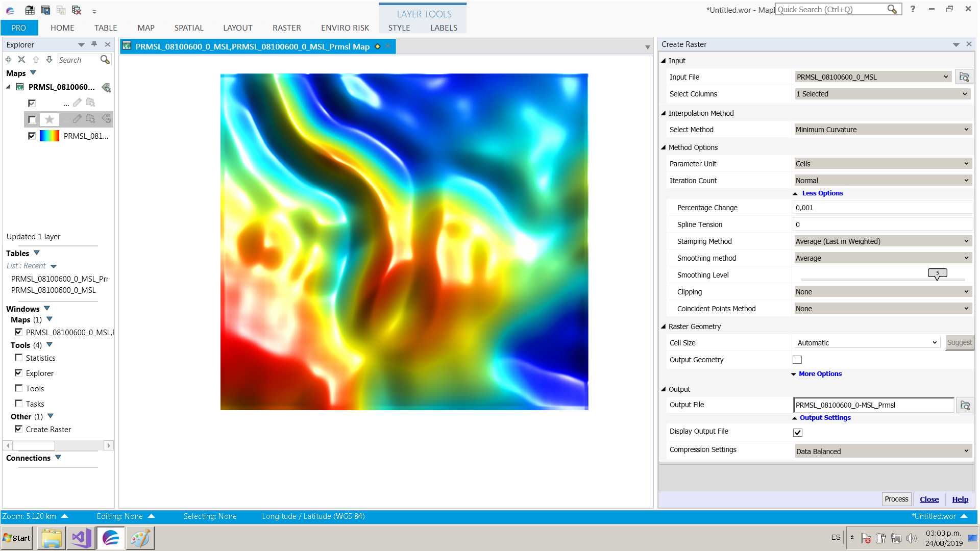Add a layer with the plus icon in Explorer
980x551 pixels.
pos(8,59)
